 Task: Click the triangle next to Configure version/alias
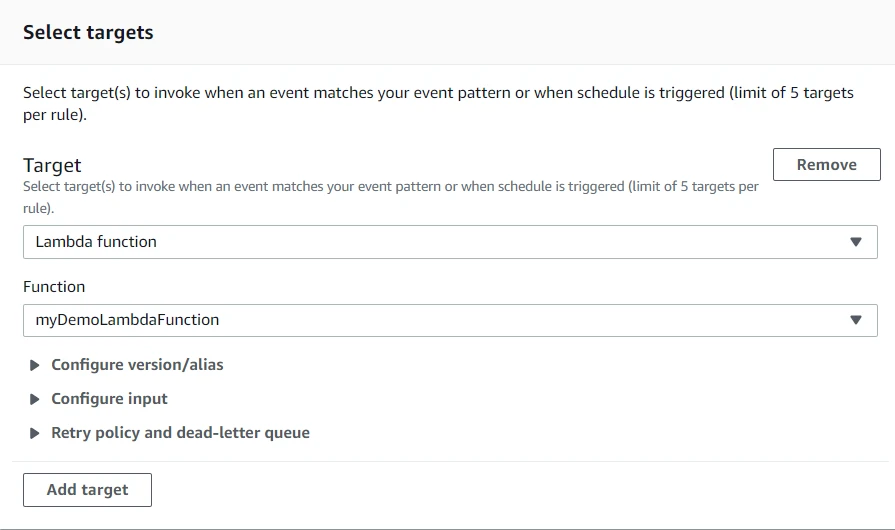coord(35,365)
